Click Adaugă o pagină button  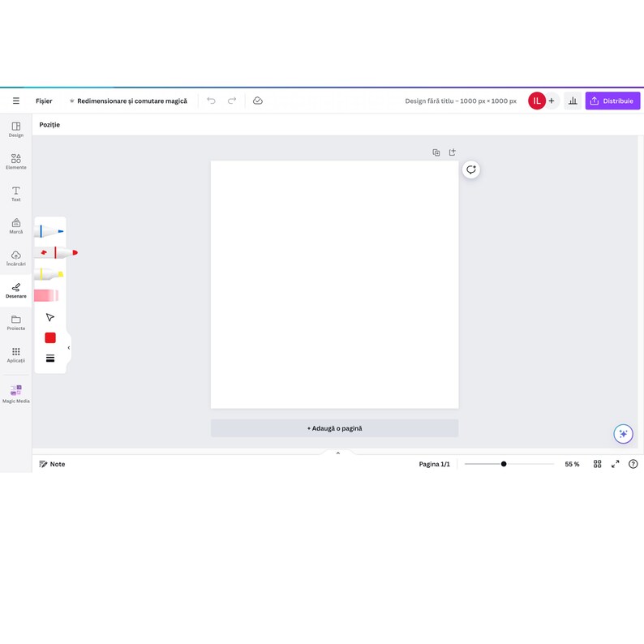(x=334, y=428)
